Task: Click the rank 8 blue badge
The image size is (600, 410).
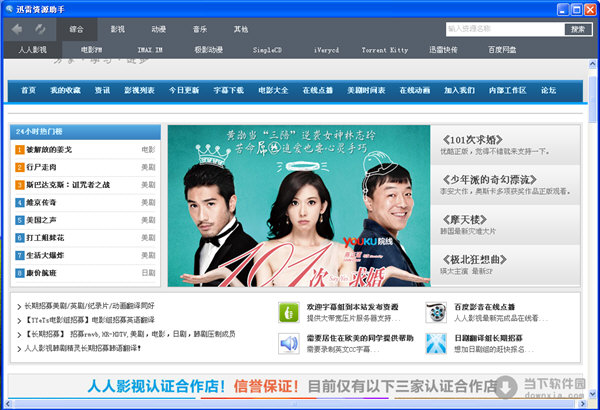Action: click(x=20, y=273)
